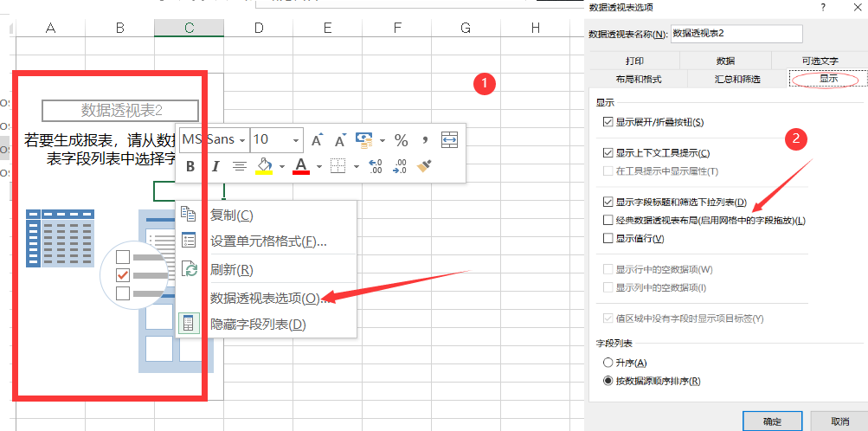
Task: Choose 设置单元格格式(F) menu entry
Action: [x=266, y=241]
